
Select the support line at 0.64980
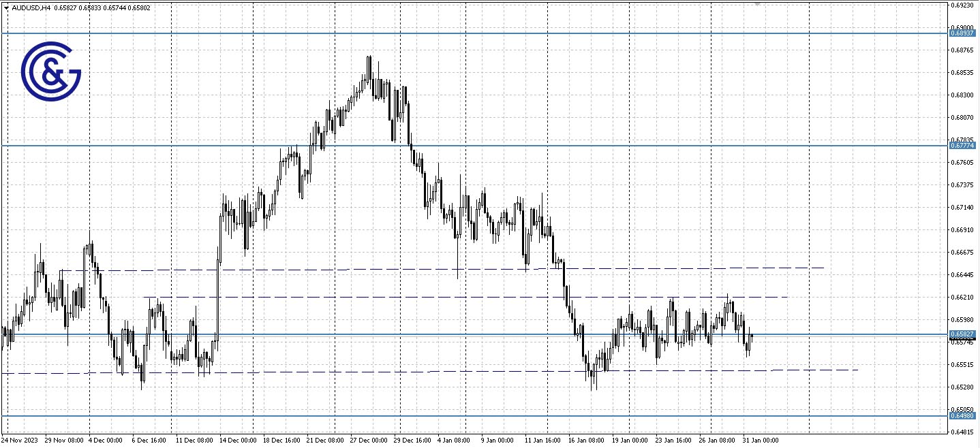tap(477, 415)
